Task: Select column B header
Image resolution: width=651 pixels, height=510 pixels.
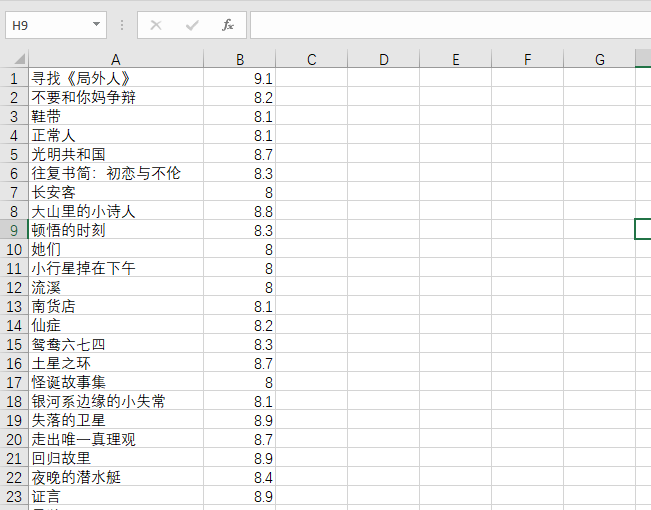Action: (240, 59)
